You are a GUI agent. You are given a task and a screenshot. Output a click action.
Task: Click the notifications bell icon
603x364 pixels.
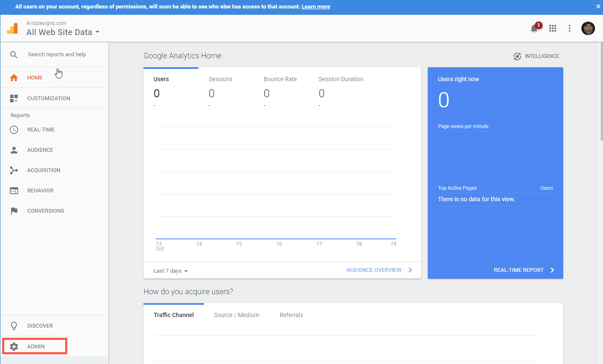534,29
